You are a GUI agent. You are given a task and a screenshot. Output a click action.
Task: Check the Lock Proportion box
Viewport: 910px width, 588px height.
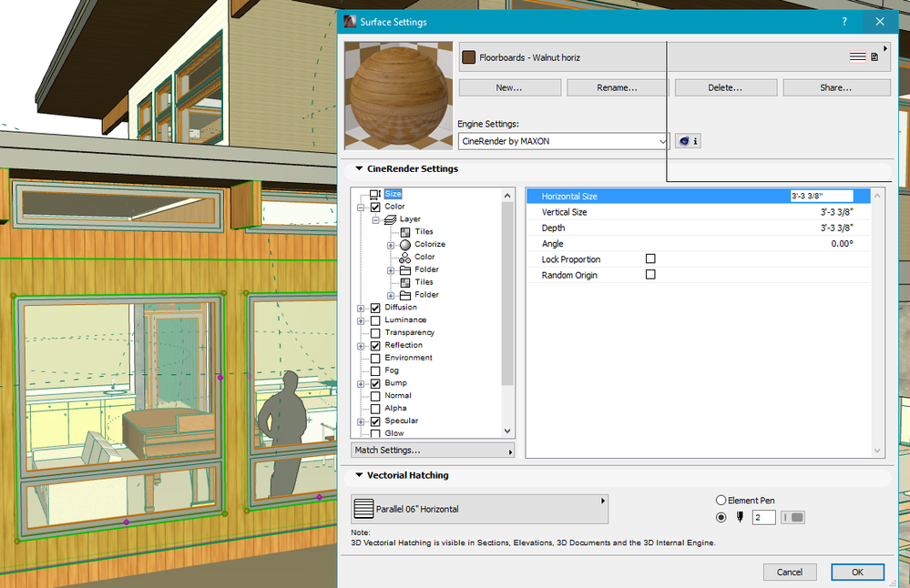point(650,259)
